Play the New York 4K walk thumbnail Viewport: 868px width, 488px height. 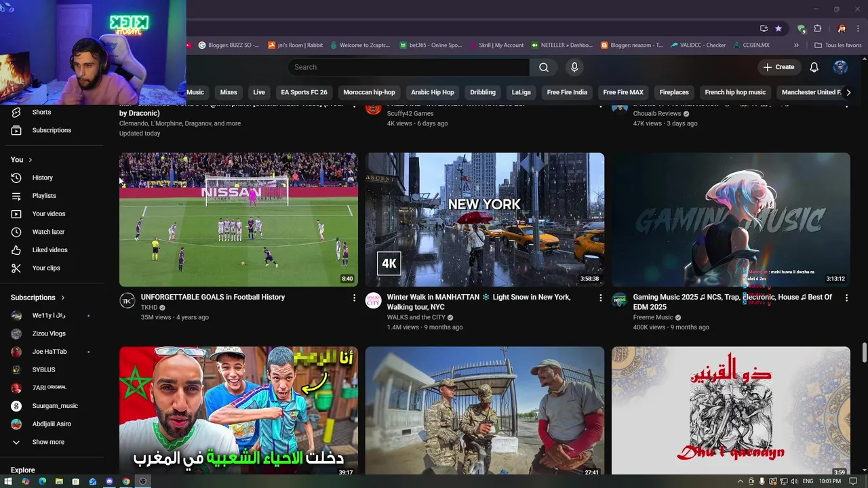(x=485, y=220)
